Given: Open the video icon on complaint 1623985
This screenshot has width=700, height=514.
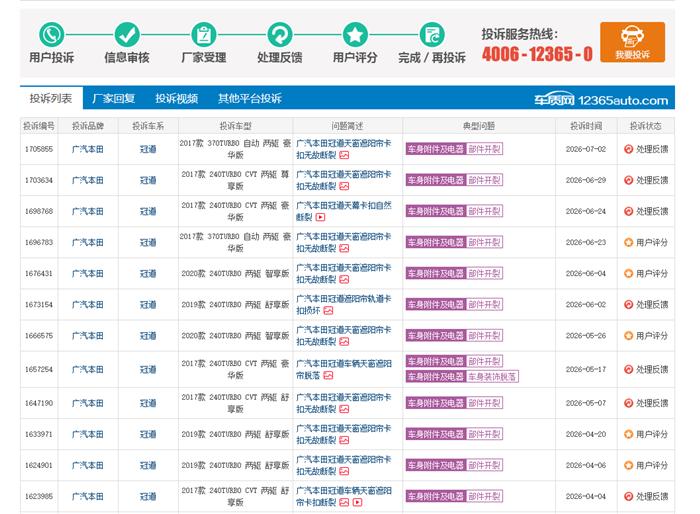Looking at the screenshot, I should (x=358, y=502).
